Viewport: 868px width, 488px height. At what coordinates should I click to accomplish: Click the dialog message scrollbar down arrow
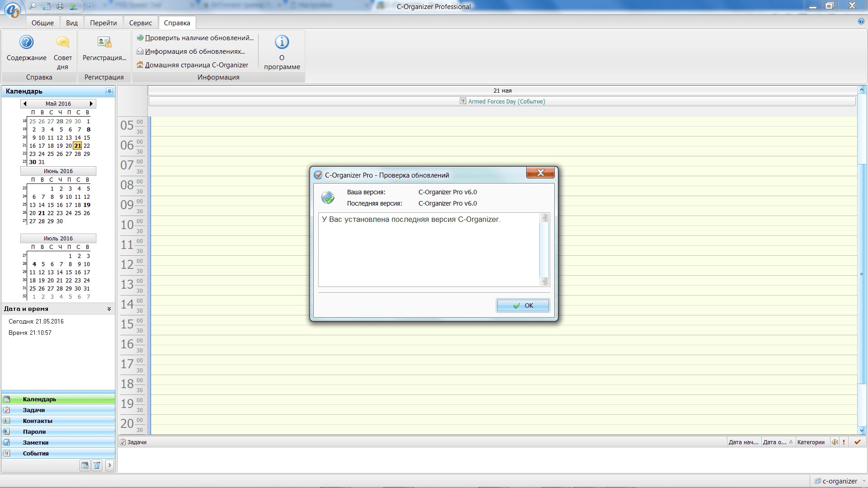(544, 282)
